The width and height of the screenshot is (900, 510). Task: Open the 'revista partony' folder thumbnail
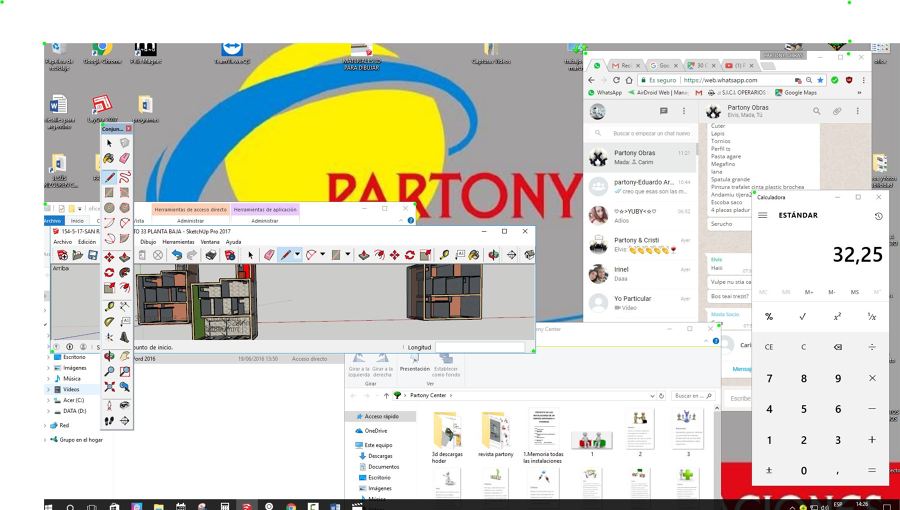click(x=495, y=430)
